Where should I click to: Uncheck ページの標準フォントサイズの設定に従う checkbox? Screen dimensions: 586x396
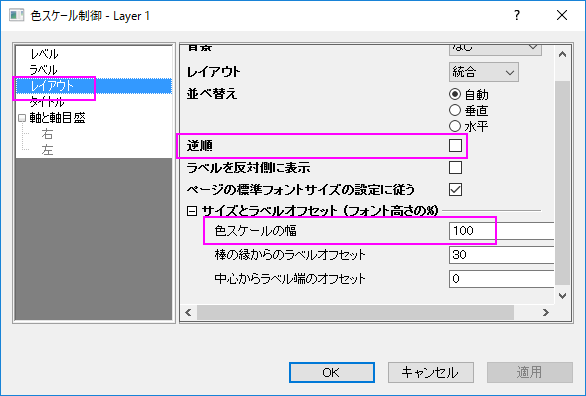455,190
